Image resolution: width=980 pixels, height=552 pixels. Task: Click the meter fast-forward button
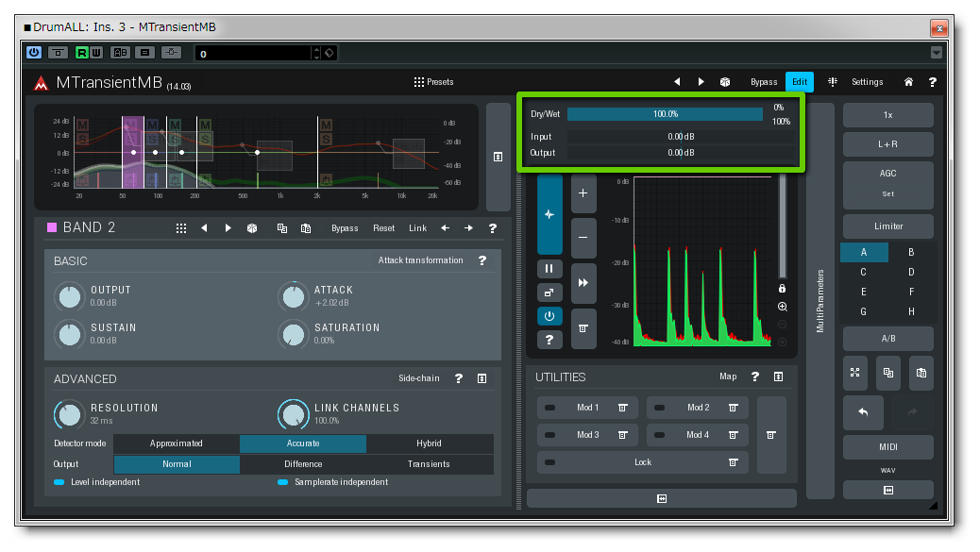[x=583, y=283]
